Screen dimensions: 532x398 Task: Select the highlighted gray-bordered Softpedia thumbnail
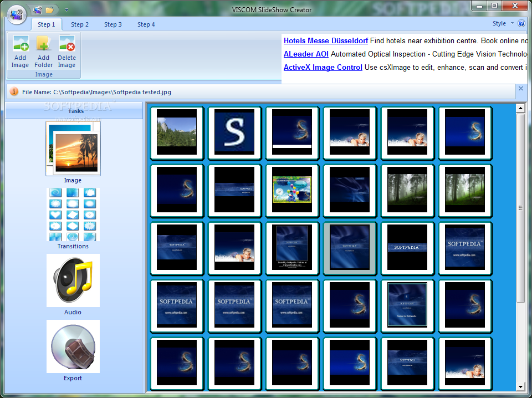[x=350, y=248]
